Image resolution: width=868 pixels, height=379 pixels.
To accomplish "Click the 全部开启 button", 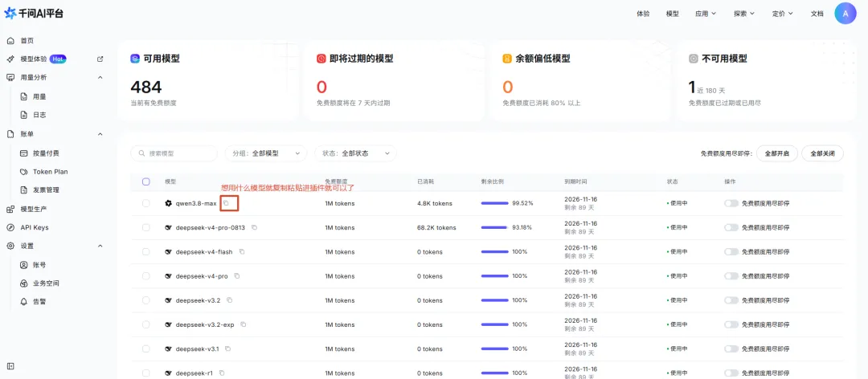I will click(776, 153).
